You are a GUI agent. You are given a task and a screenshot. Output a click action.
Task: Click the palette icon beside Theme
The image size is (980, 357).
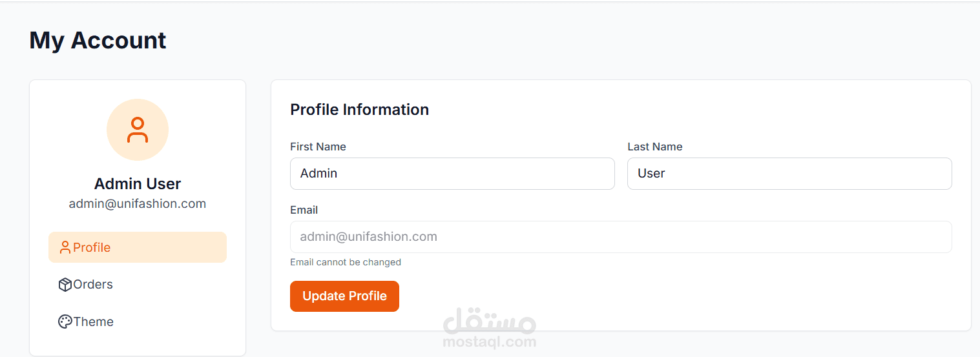pos(65,321)
